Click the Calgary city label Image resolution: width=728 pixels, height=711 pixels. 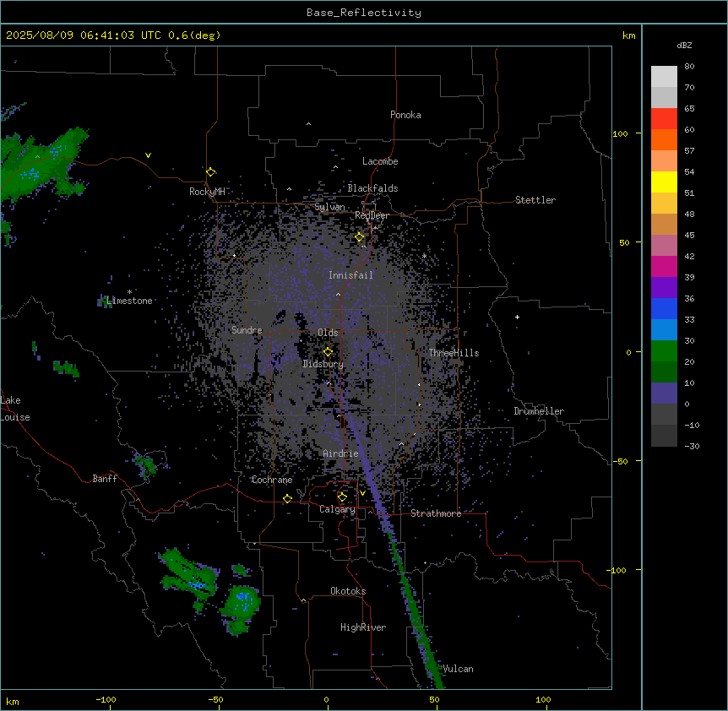[337, 509]
